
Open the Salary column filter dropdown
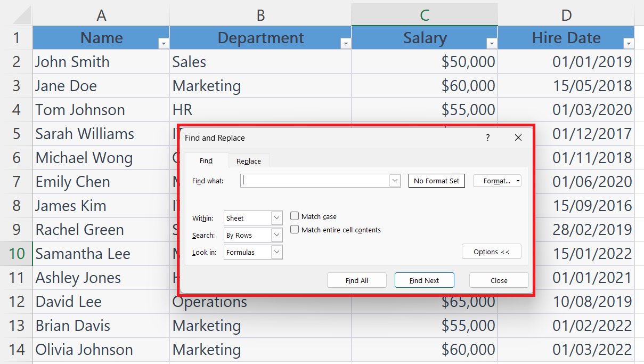492,44
